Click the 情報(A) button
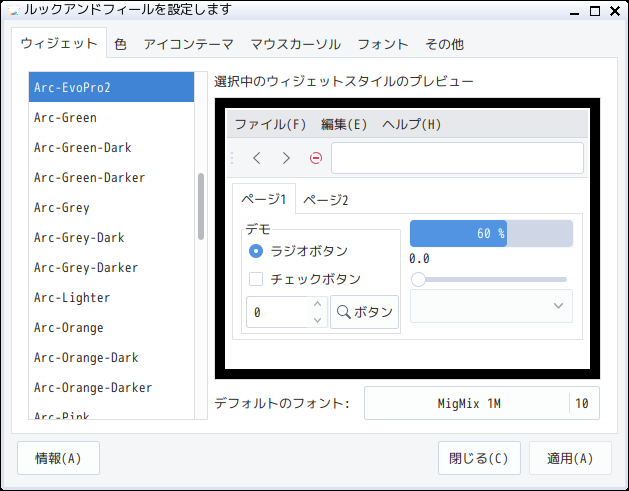The image size is (629, 491). point(59,458)
